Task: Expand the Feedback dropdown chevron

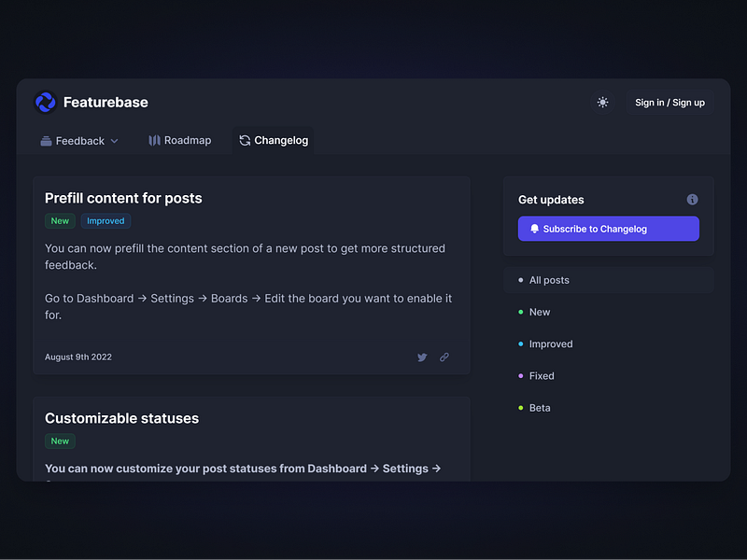Action: coord(114,141)
